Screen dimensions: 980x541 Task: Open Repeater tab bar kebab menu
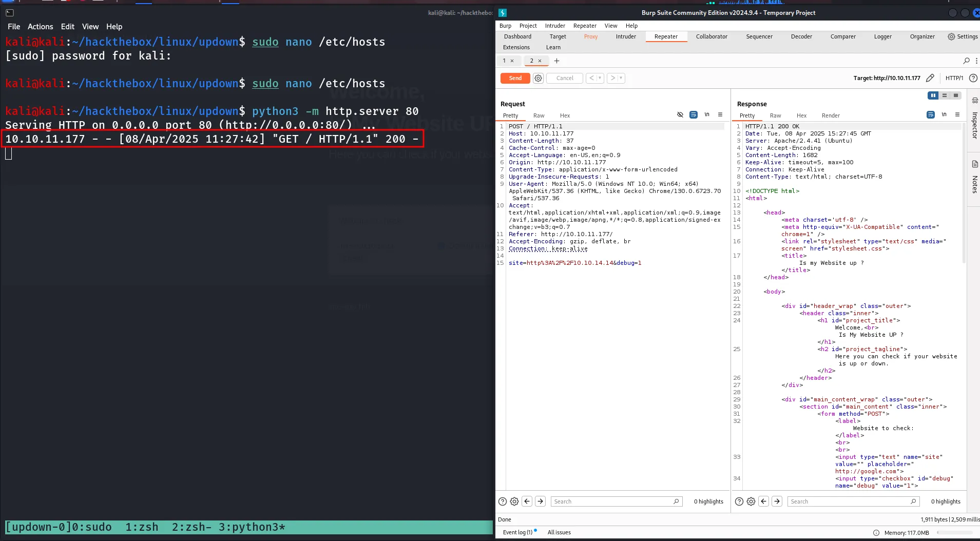click(x=976, y=61)
